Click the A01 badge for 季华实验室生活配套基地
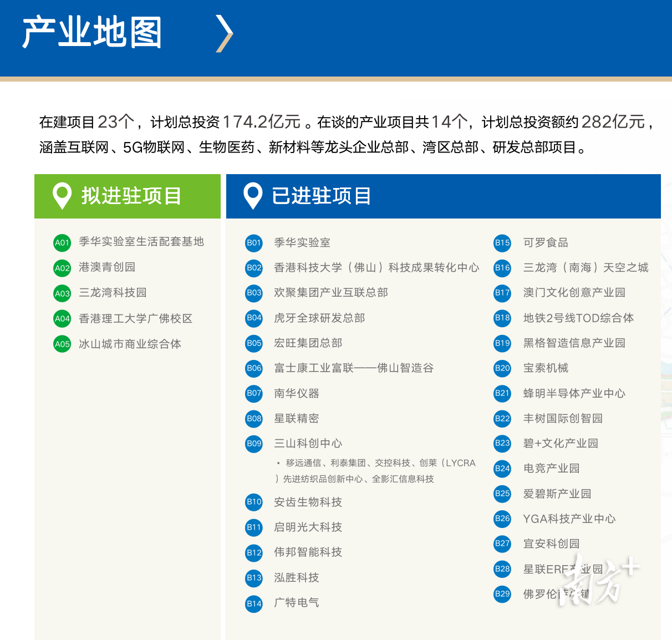 tap(62, 242)
